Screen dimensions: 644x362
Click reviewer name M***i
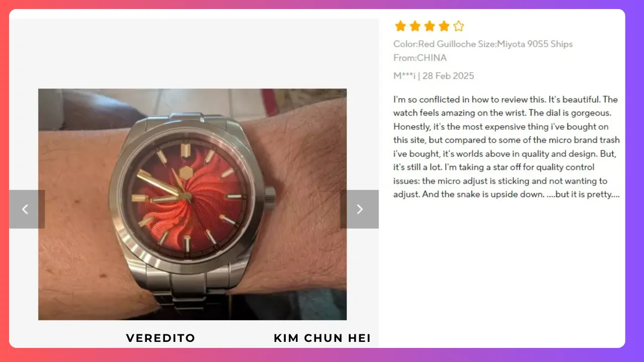(405, 76)
